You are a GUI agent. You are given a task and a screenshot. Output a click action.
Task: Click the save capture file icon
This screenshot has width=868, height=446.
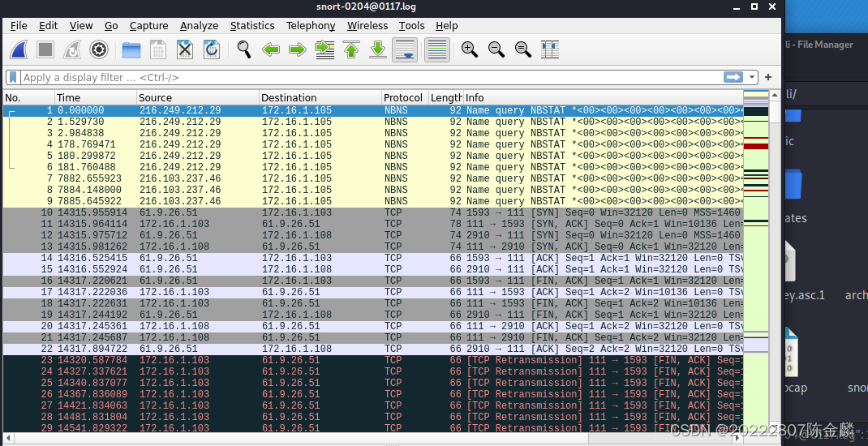157,49
